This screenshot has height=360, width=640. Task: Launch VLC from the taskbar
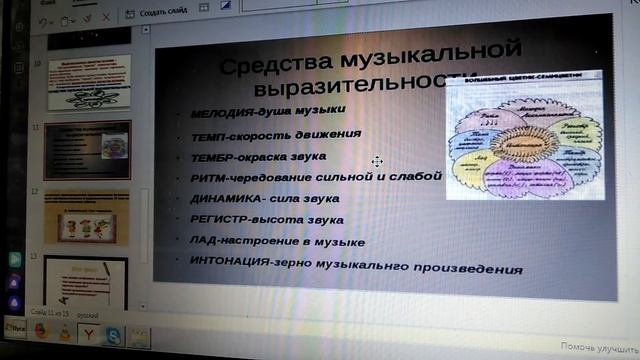pos(65,333)
